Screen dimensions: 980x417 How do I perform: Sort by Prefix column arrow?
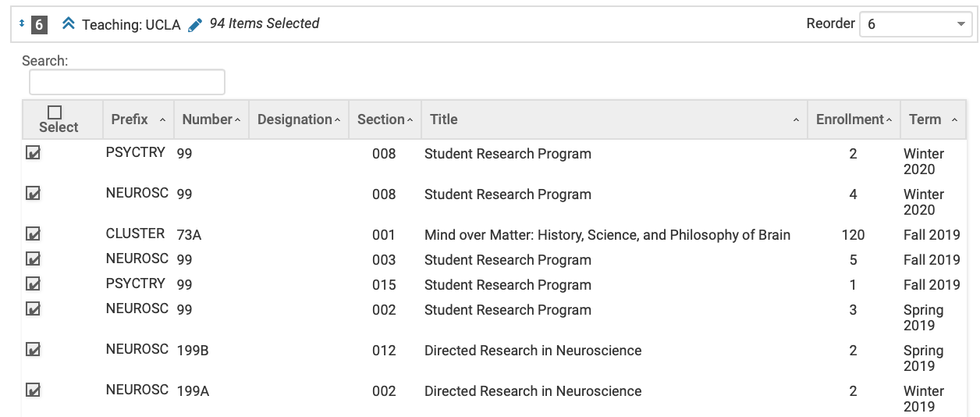[162, 120]
